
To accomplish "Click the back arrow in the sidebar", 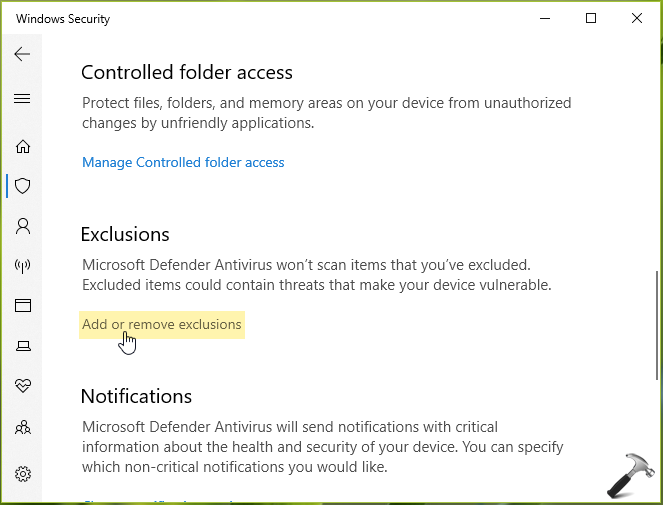I will tap(22, 54).
